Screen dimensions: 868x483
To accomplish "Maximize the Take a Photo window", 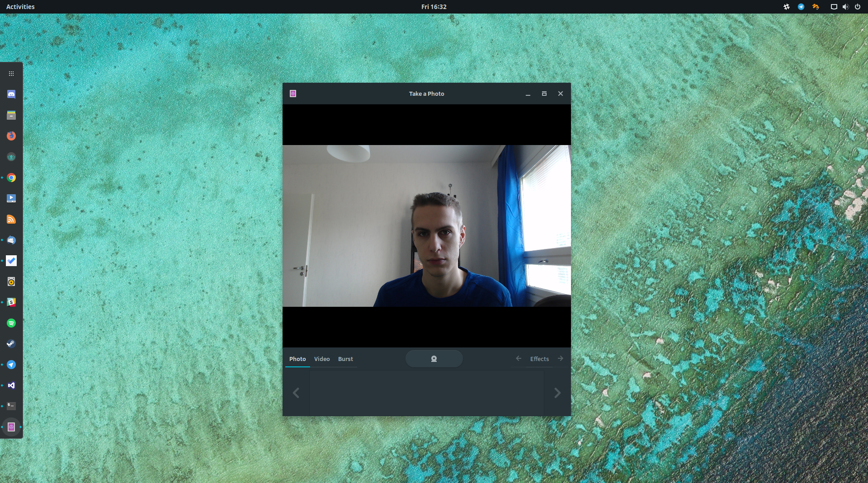I will tap(544, 94).
